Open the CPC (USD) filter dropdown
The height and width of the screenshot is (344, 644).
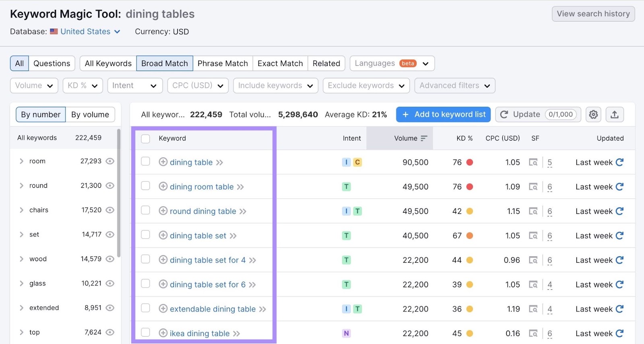(198, 85)
